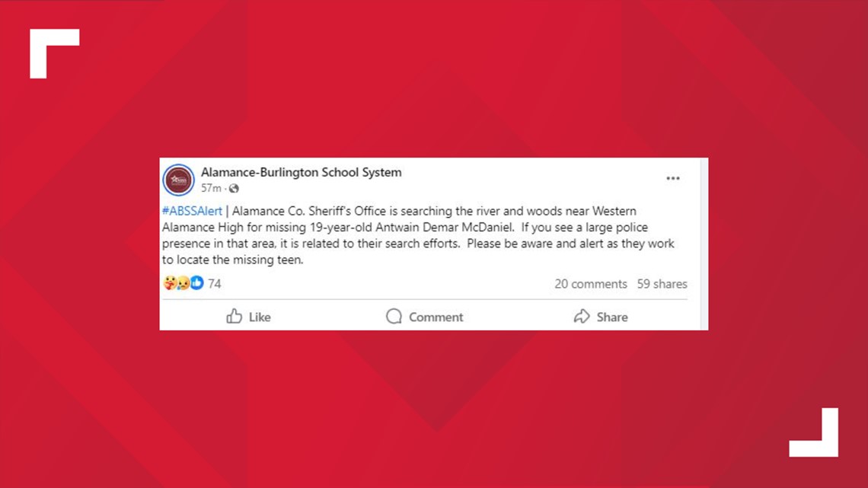View the 74 reactions count
868x488 pixels.
click(x=215, y=284)
